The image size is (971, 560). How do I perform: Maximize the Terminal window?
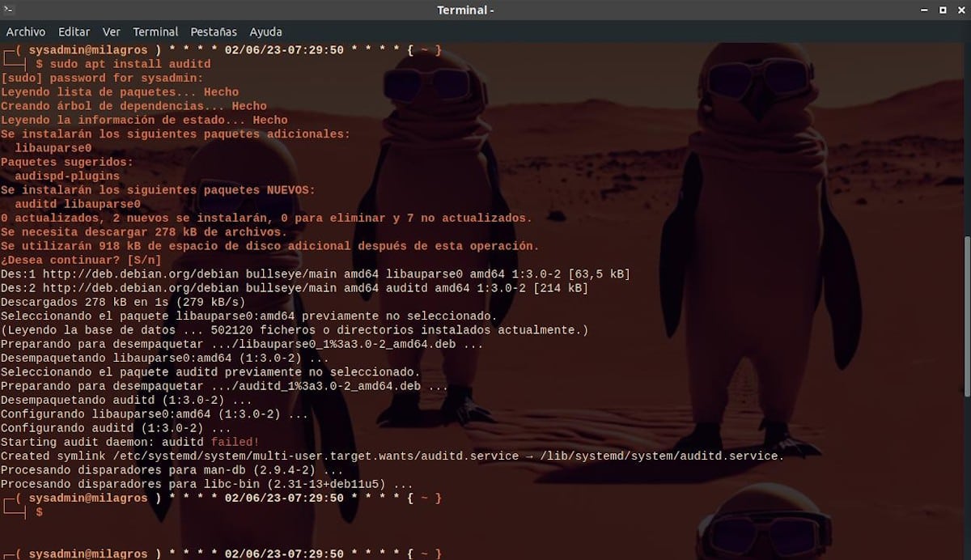click(943, 10)
